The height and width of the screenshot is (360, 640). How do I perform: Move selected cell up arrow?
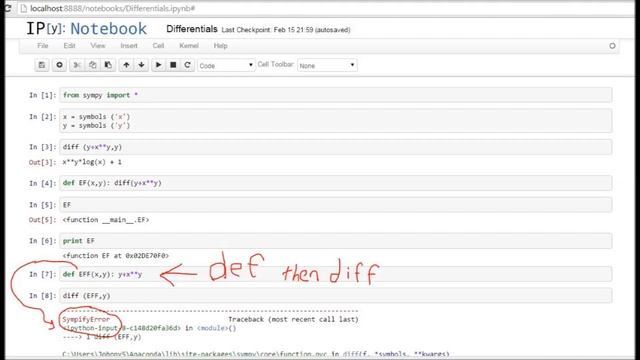click(x=126, y=65)
